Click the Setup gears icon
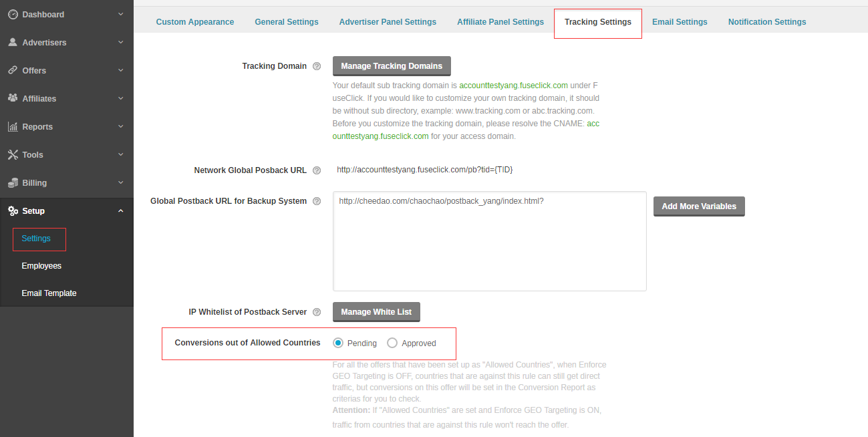The image size is (868, 437). (13, 210)
